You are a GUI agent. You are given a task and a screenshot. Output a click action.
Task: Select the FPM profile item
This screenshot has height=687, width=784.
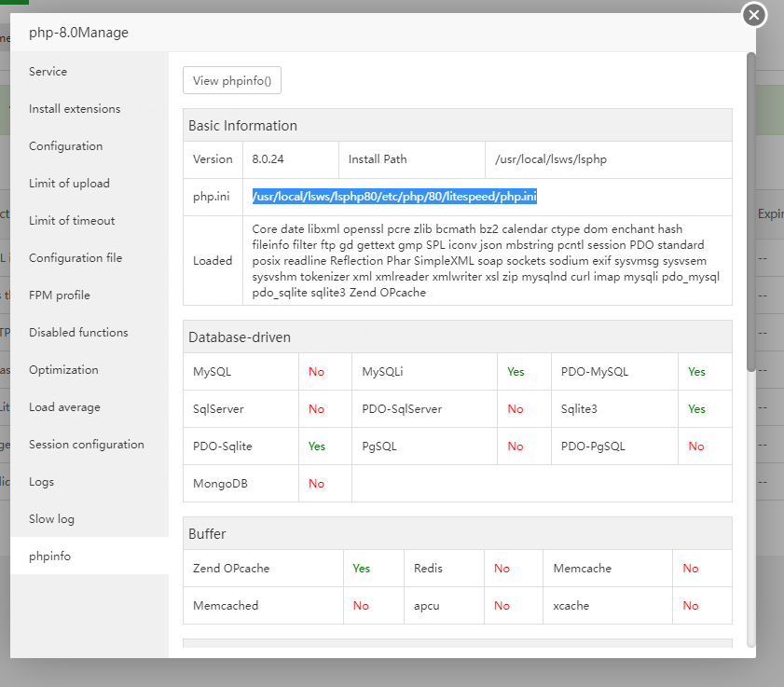(60, 295)
